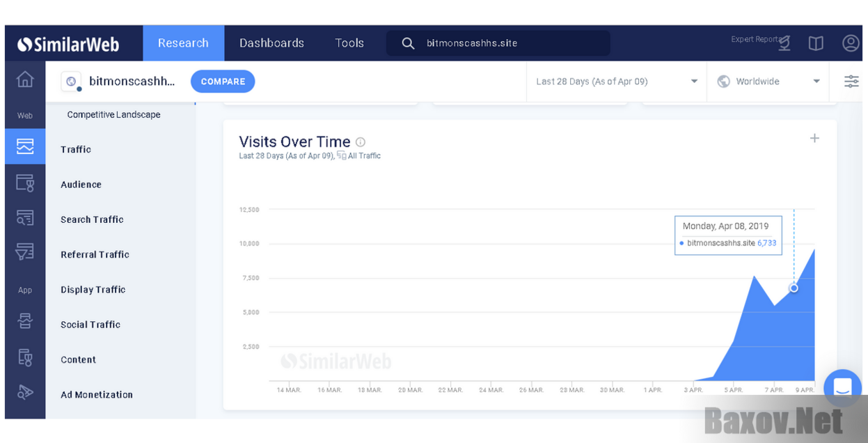Image resolution: width=868 pixels, height=443 pixels.
Task: Click the All Traffic subtitle label
Action: click(x=364, y=156)
